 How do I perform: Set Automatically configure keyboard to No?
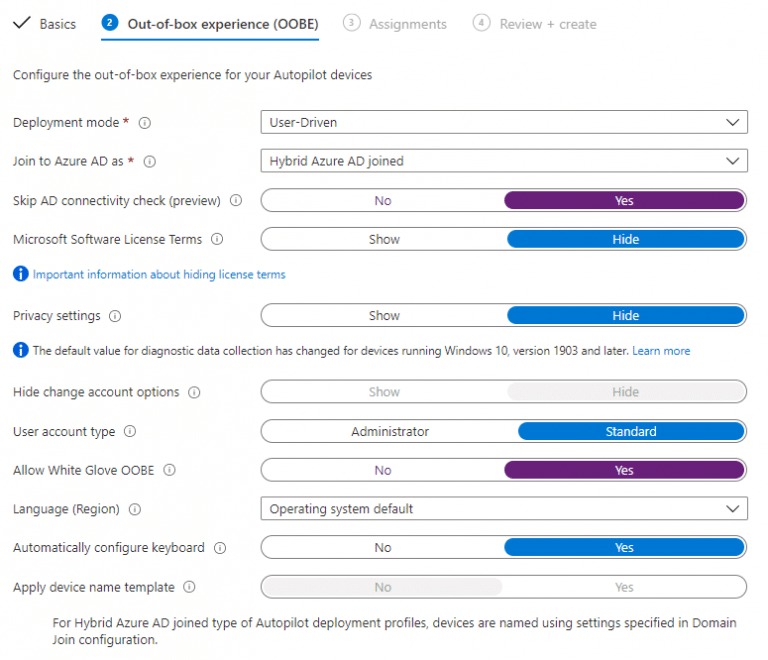click(x=383, y=547)
